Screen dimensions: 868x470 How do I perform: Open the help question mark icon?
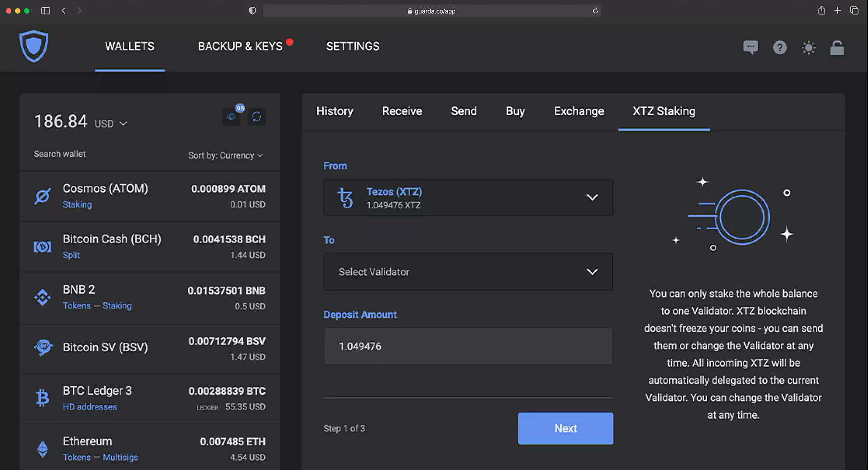(x=780, y=48)
